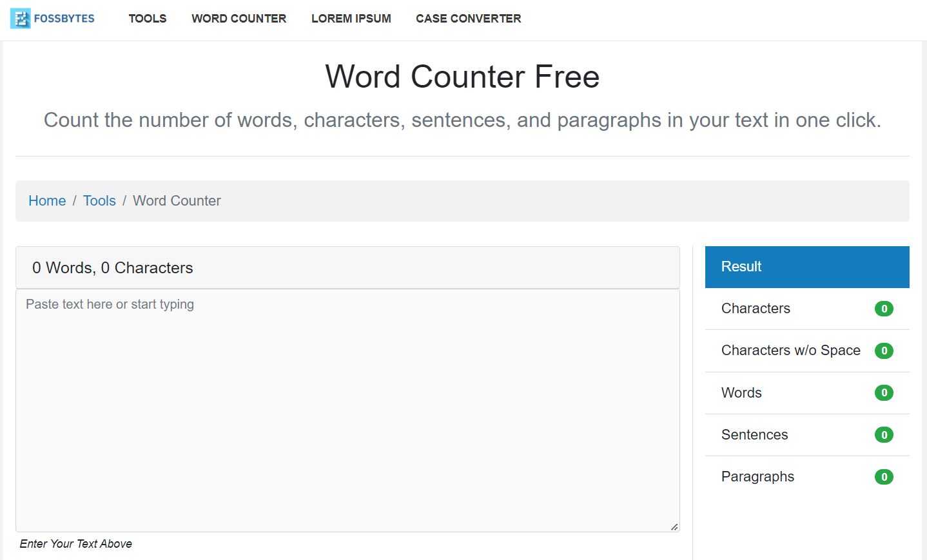Open Word Counter in navigation bar
This screenshot has width=927, height=560.
click(x=239, y=19)
